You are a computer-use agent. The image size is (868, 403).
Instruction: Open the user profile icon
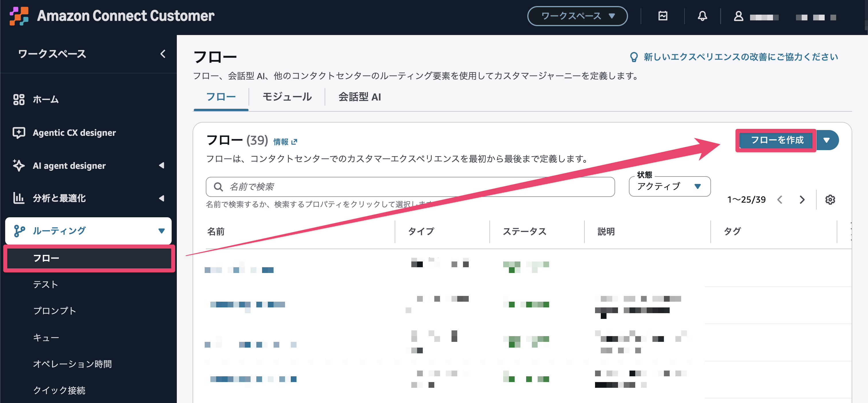[738, 16]
